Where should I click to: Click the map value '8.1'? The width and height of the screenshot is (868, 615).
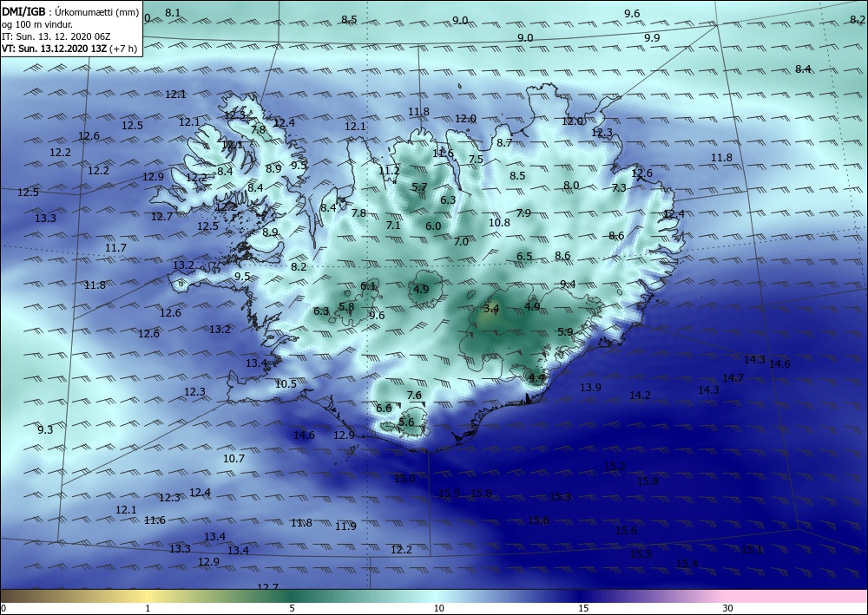(173, 12)
